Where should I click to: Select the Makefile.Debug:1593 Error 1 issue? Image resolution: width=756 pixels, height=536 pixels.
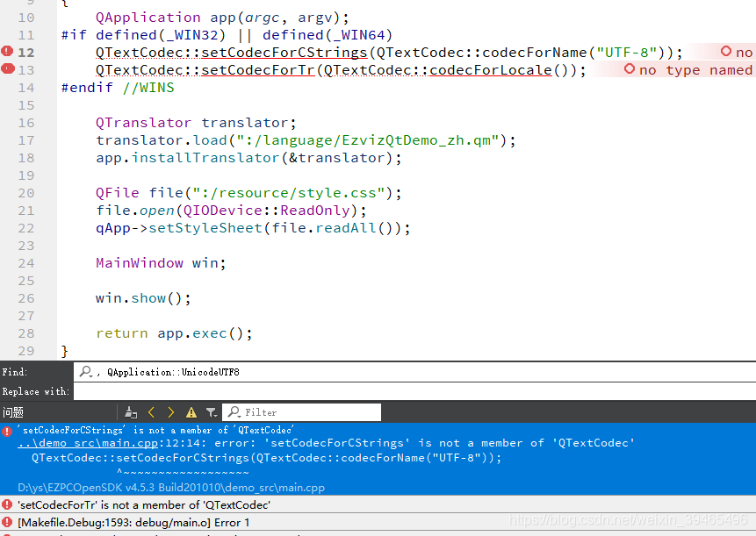tap(378, 523)
